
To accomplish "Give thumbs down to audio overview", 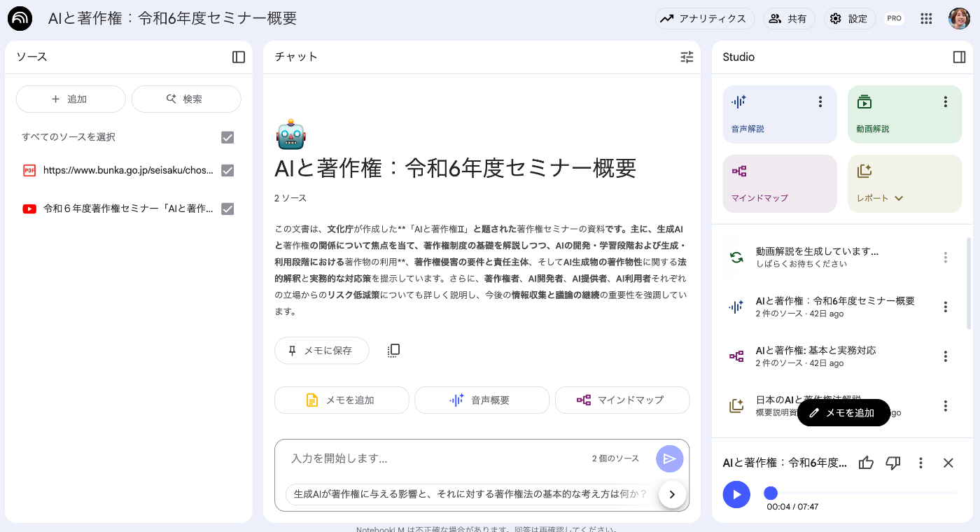I will 893,463.
